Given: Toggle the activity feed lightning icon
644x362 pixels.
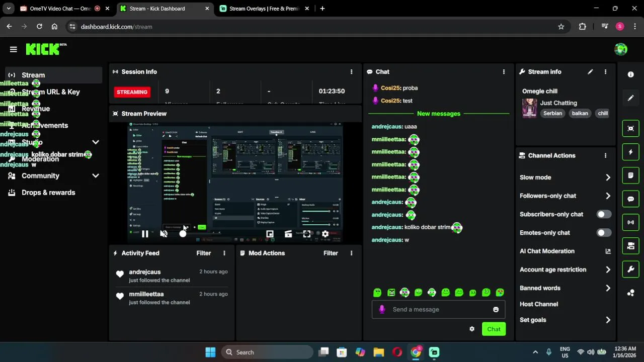Looking at the screenshot, I should [x=630, y=152].
